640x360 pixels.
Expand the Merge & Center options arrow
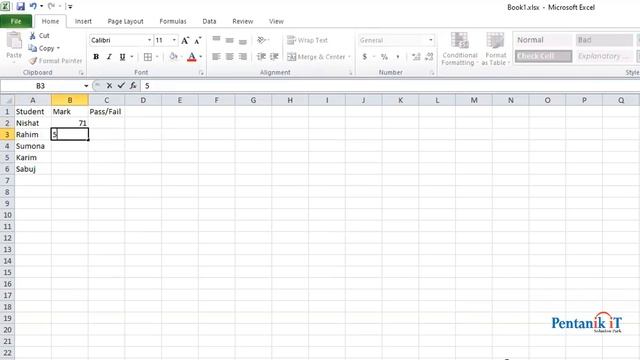click(x=349, y=57)
